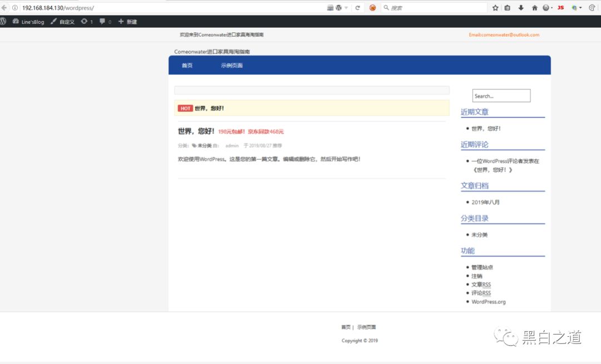
Task: Open the downloads arrow icon
Action: [521, 8]
